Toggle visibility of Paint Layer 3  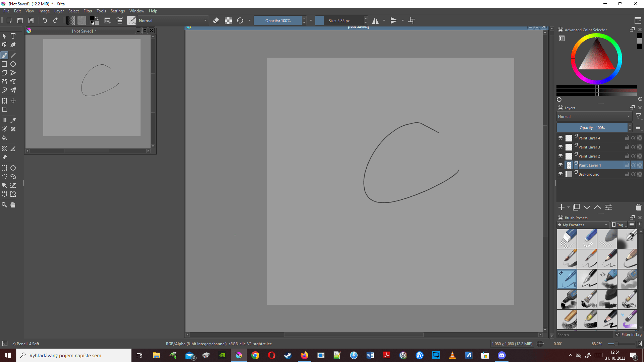point(560,147)
